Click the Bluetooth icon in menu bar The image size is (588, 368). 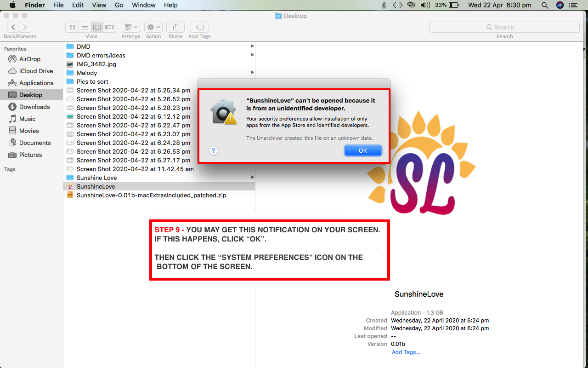point(384,5)
